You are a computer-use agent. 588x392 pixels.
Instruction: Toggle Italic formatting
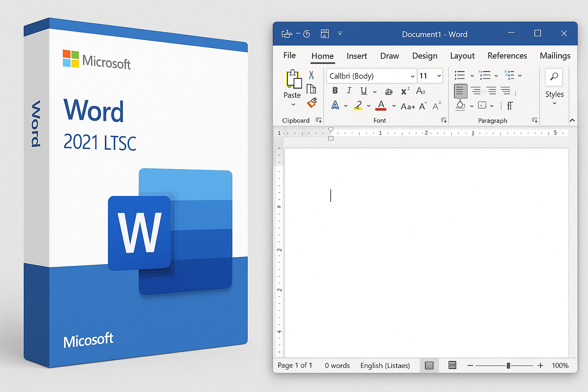click(x=349, y=91)
